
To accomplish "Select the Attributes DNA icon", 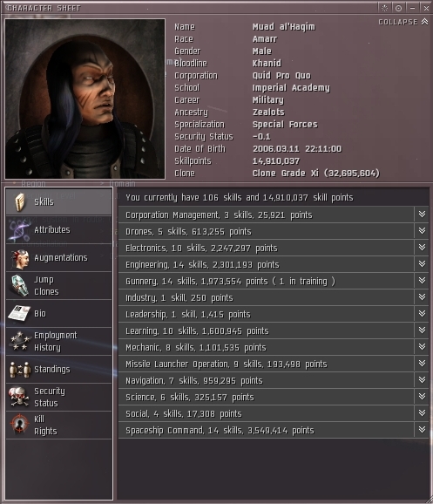I will coord(19,230).
